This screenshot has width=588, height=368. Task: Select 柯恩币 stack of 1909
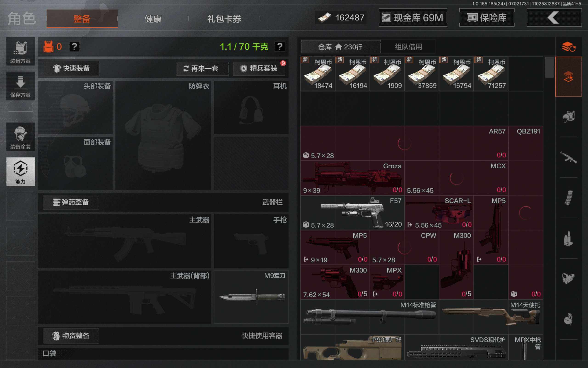coord(387,74)
